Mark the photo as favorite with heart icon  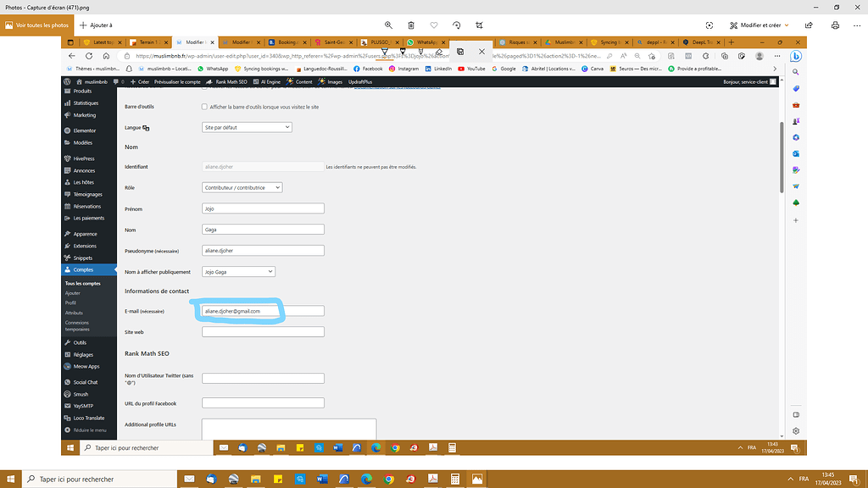[x=434, y=25]
